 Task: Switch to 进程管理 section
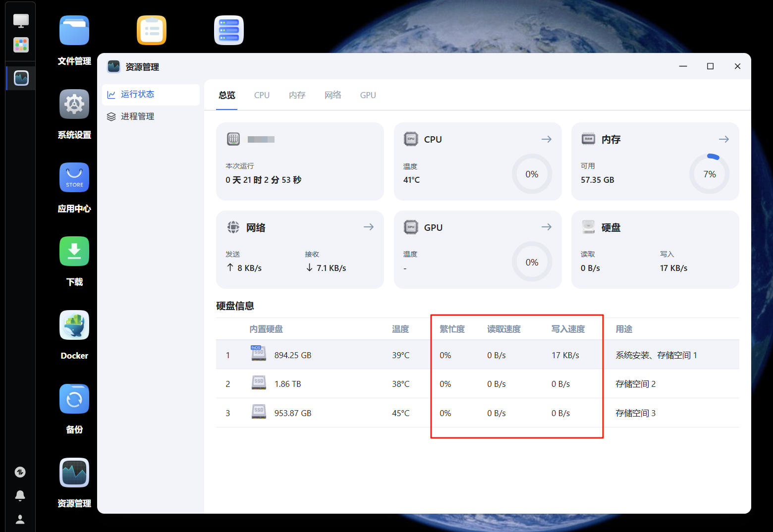coord(137,116)
